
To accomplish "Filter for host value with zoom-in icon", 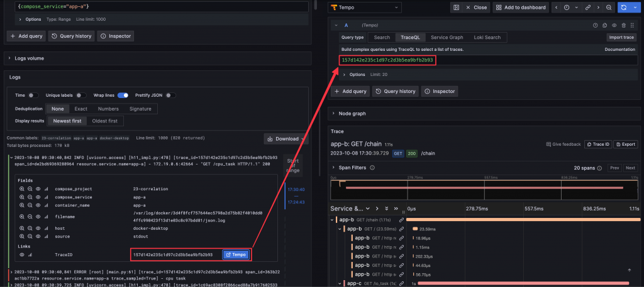I will 22,229.
